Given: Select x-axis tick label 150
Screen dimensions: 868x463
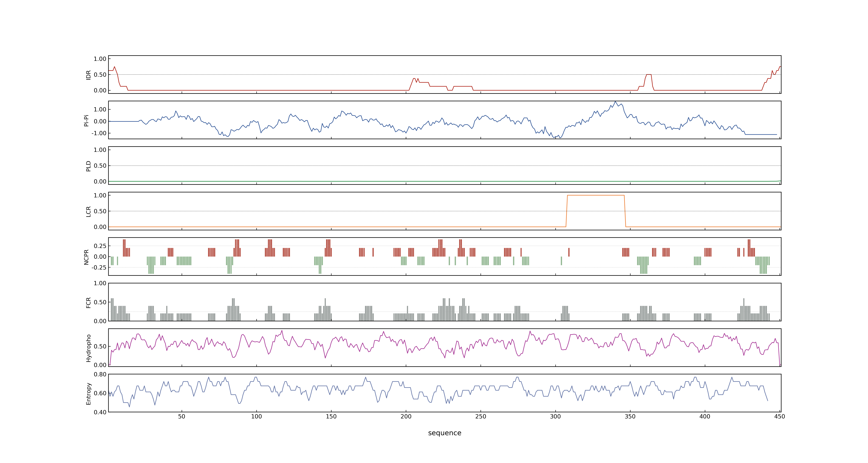Looking at the screenshot, I should tap(331, 416).
